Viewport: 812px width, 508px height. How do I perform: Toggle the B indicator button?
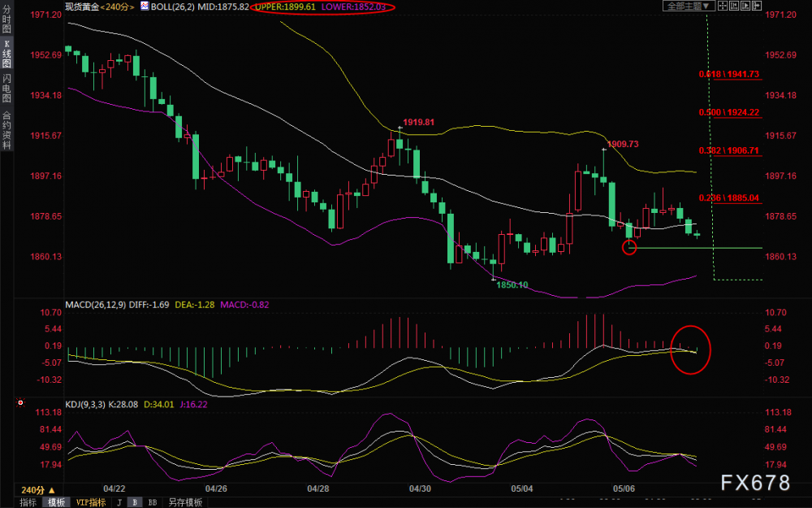(x=135, y=502)
